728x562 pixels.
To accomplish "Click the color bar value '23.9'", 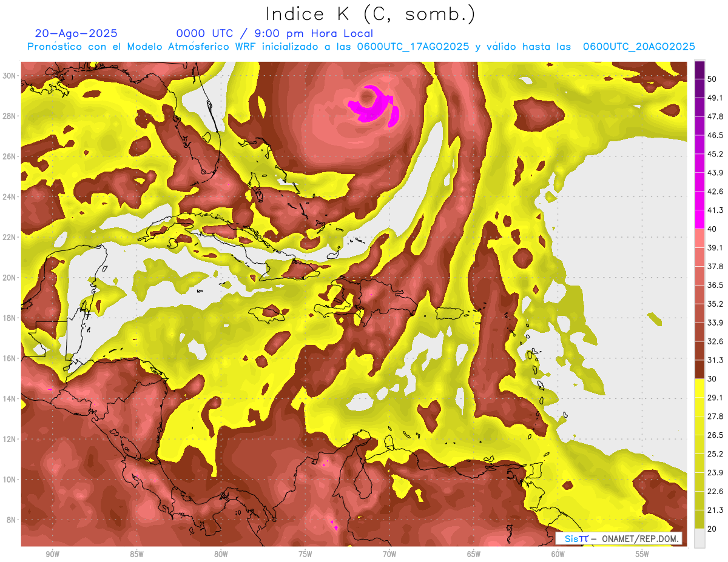I will [x=715, y=473].
